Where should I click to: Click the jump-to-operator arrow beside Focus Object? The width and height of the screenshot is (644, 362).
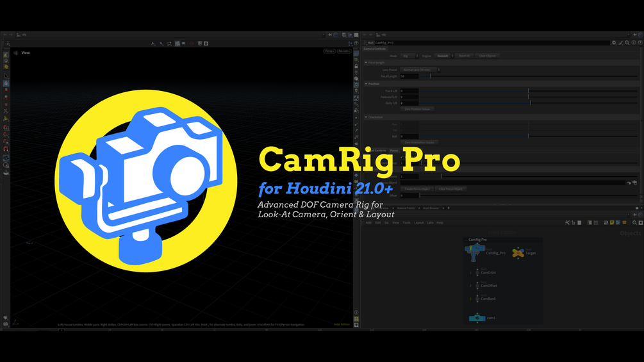pyautogui.click(x=629, y=183)
